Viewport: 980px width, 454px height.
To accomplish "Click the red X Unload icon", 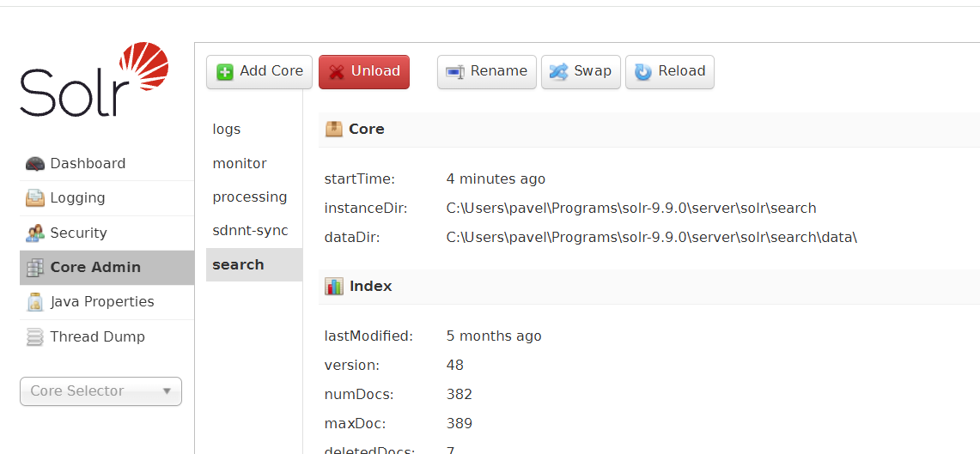I will [x=337, y=72].
